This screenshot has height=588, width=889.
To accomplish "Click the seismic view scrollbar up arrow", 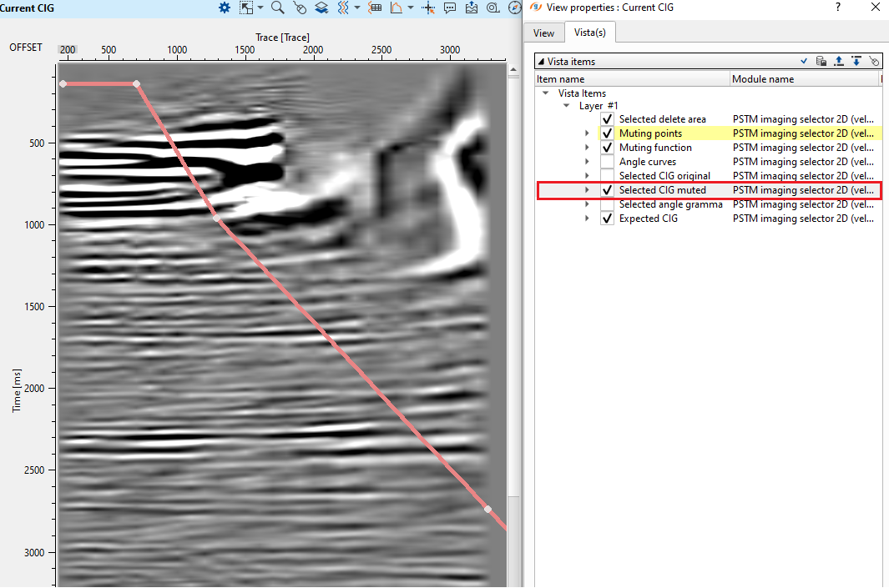I will [513, 70].
